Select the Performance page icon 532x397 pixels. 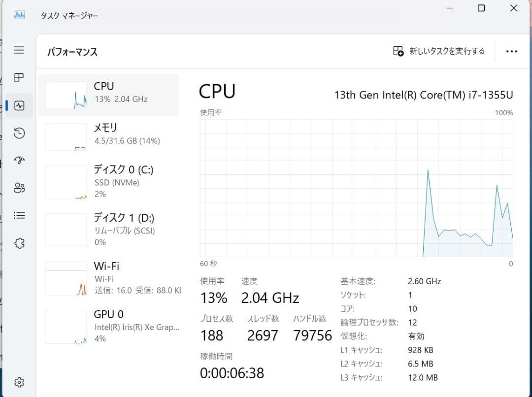tap(19, 105)
